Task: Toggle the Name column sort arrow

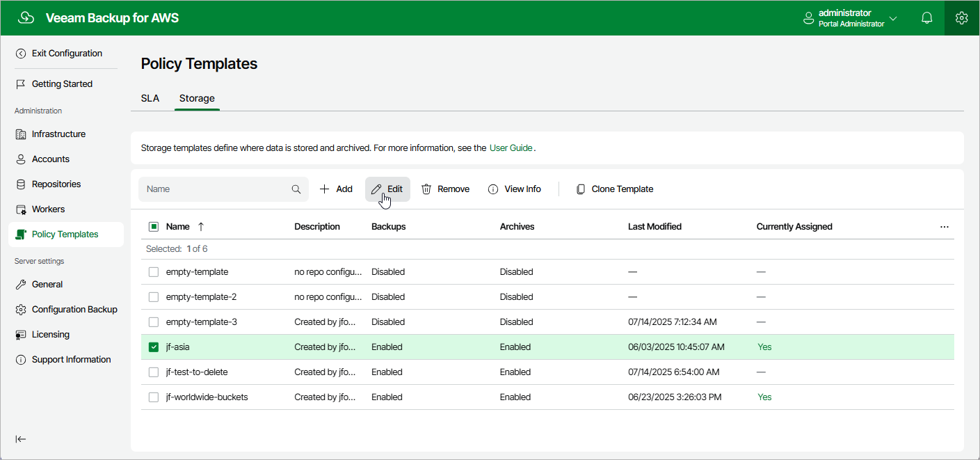Action: tap(200, 225)
